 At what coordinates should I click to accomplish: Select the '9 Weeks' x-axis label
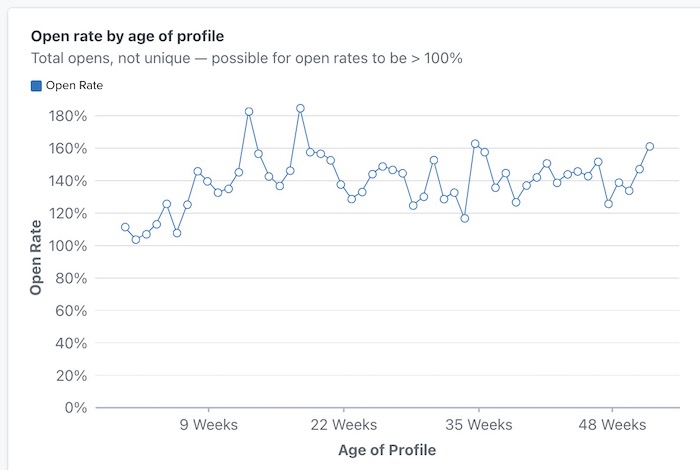(208, 425)
